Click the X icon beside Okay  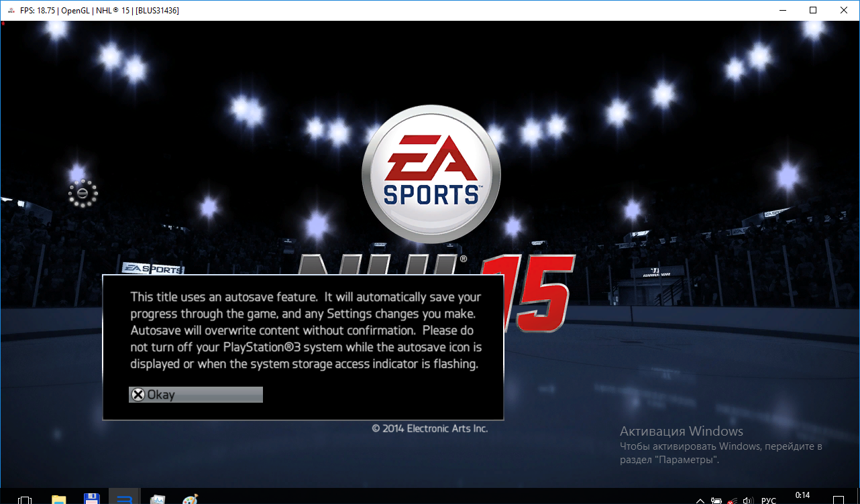click(x=138, y=395)
